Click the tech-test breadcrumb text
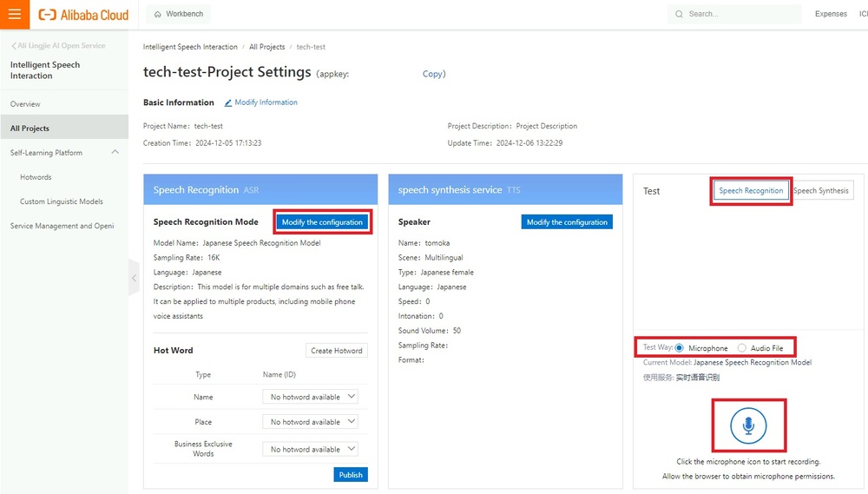 click(x=311, y=47)
